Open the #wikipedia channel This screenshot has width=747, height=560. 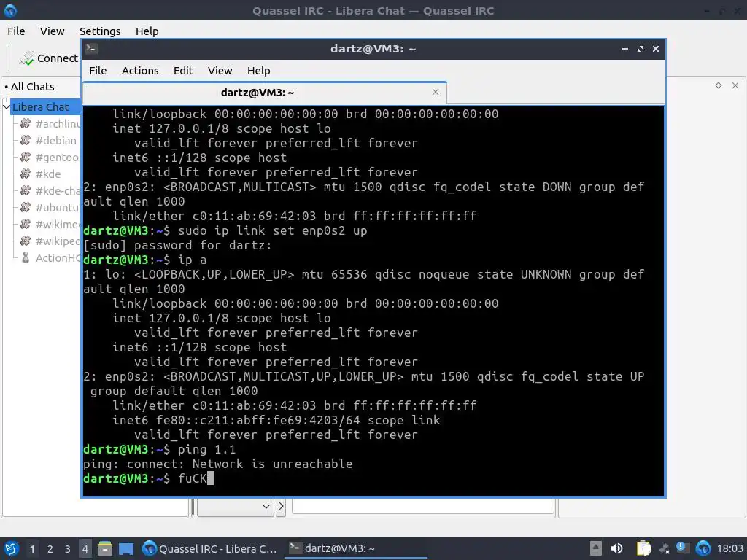[58, 241]
